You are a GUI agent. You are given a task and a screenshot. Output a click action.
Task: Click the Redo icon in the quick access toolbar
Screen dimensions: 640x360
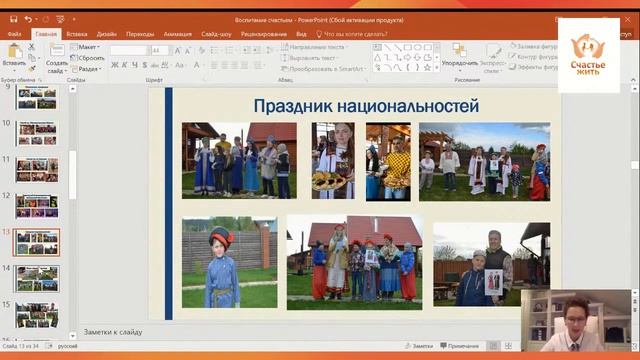pyautogui.click(x=46, y=19)
